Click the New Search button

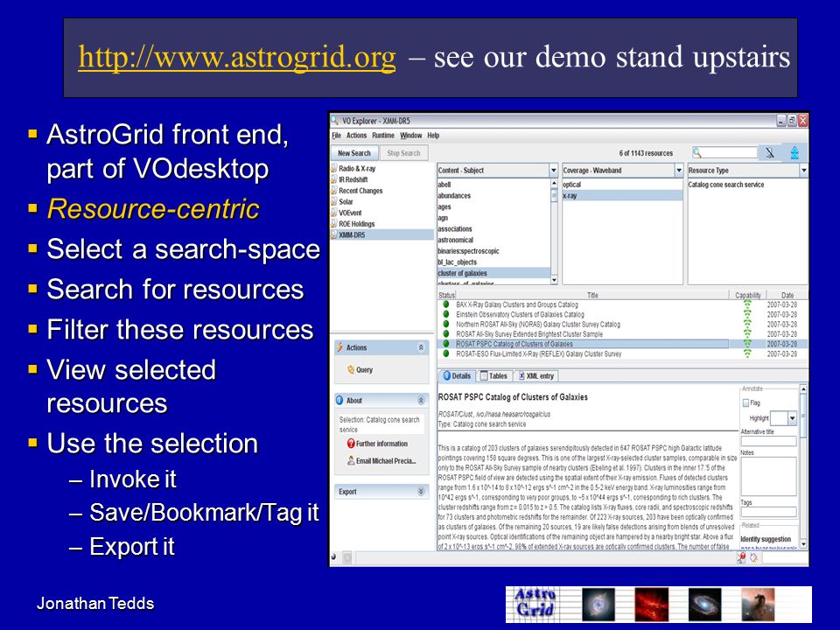[354, 152]
